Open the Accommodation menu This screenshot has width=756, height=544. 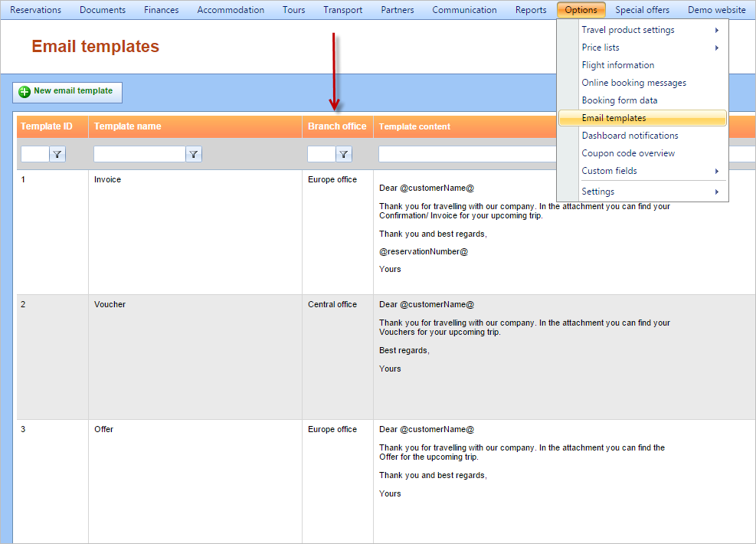point(231,10)
